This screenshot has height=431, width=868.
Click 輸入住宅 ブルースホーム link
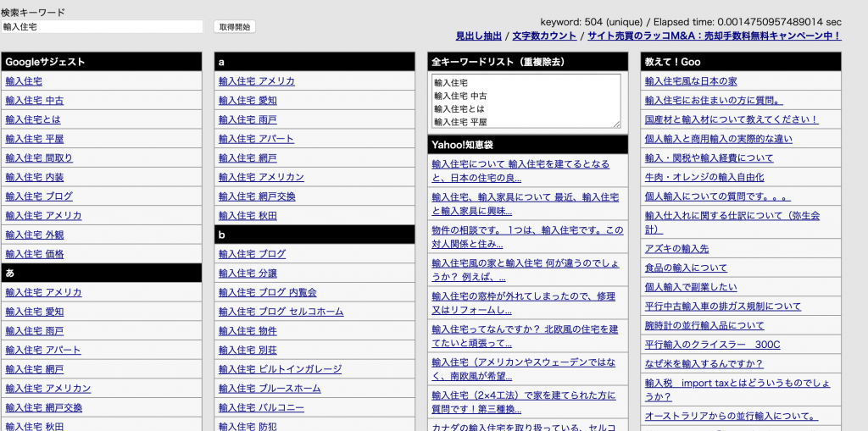(x=270, y=389)
